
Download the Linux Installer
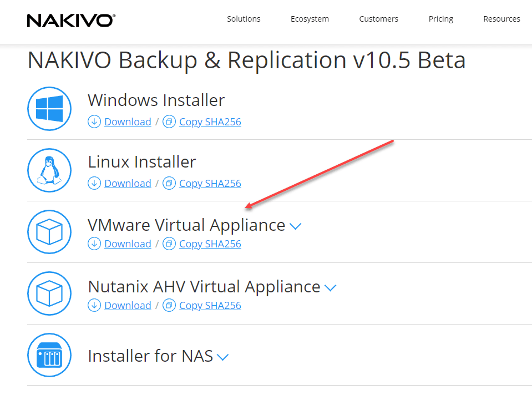point(128,184)
